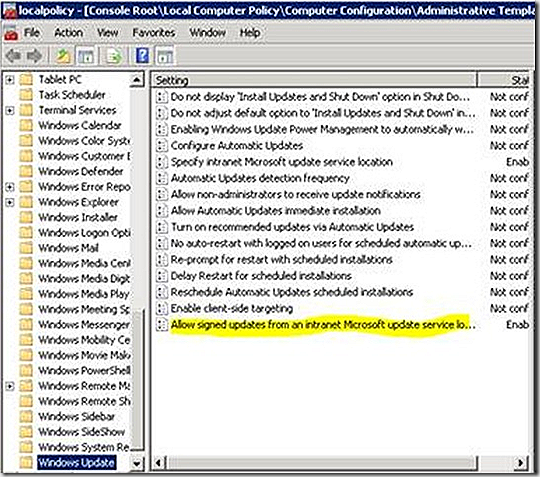Select the Windows Logon Options tree item
This screenshot has height=477, width=540.
[x=84, y=232]
